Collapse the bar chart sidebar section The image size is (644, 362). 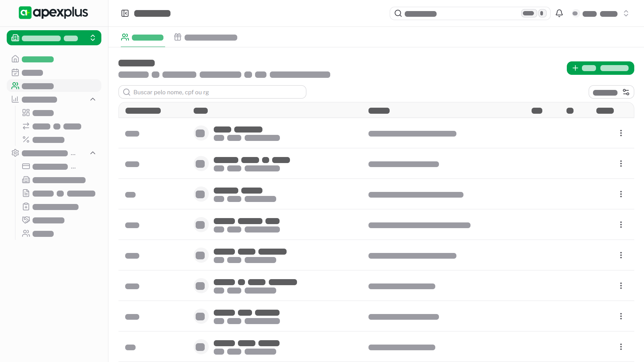pos(93,99)
